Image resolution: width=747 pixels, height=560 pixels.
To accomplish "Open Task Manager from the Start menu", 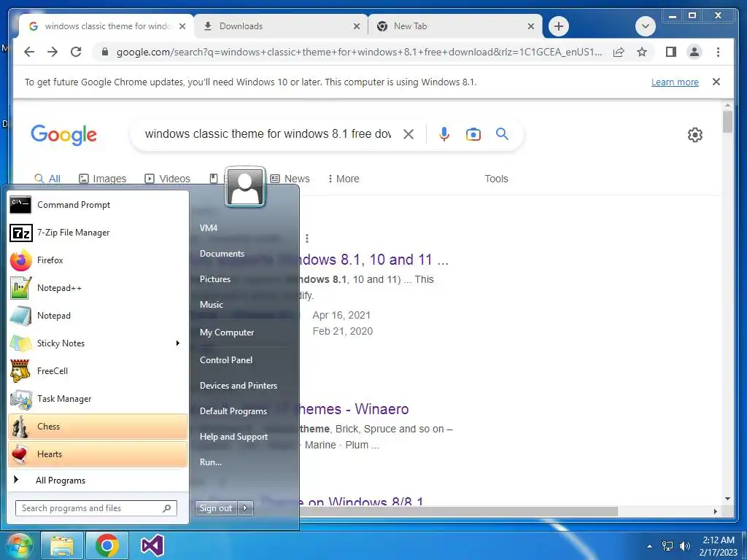I will (x=98, y=399).
